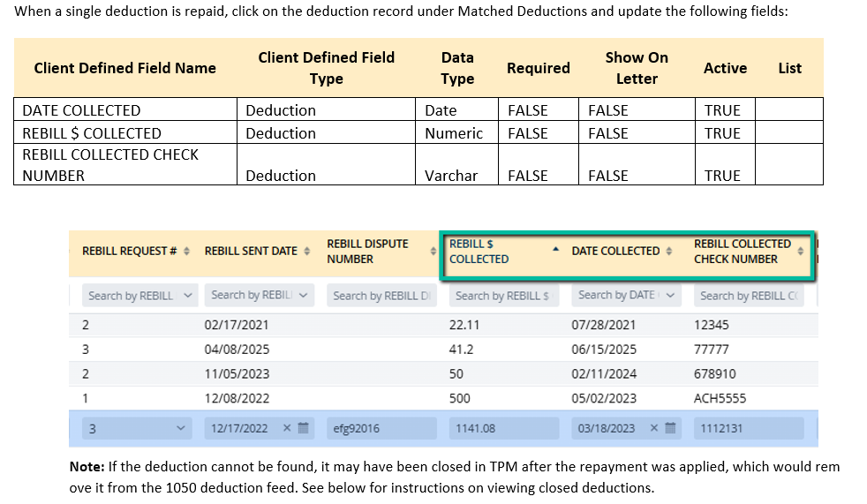
Task: Sort by REBILL REQUEST # column
Action: pos(186,252)
